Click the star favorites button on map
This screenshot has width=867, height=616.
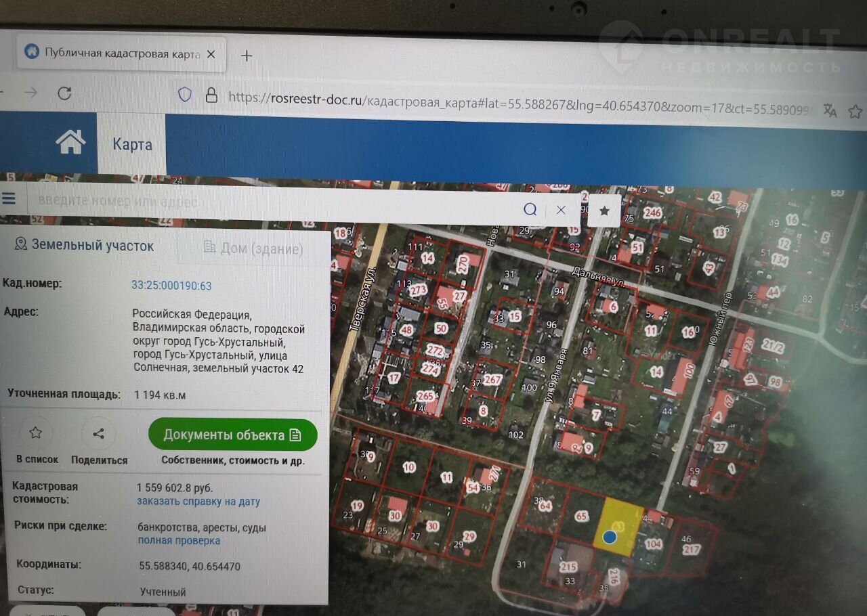604,211
